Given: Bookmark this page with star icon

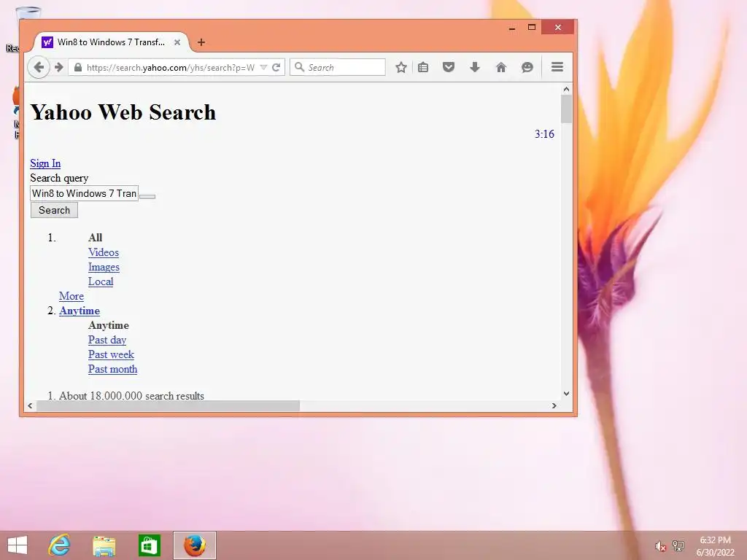Looking at the screenshot, I should click(400, 67).
